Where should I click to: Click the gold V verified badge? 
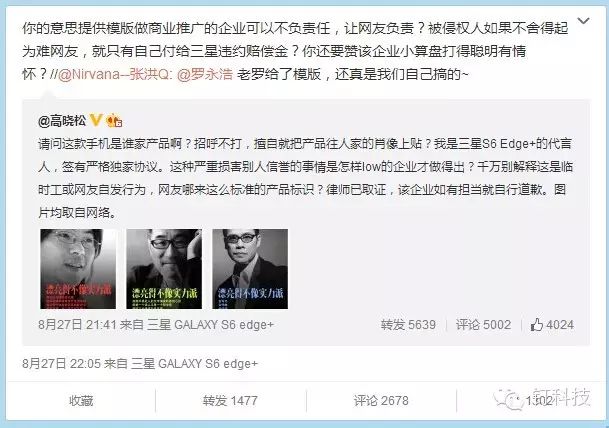pyautogui.click(x=96, y=120)
